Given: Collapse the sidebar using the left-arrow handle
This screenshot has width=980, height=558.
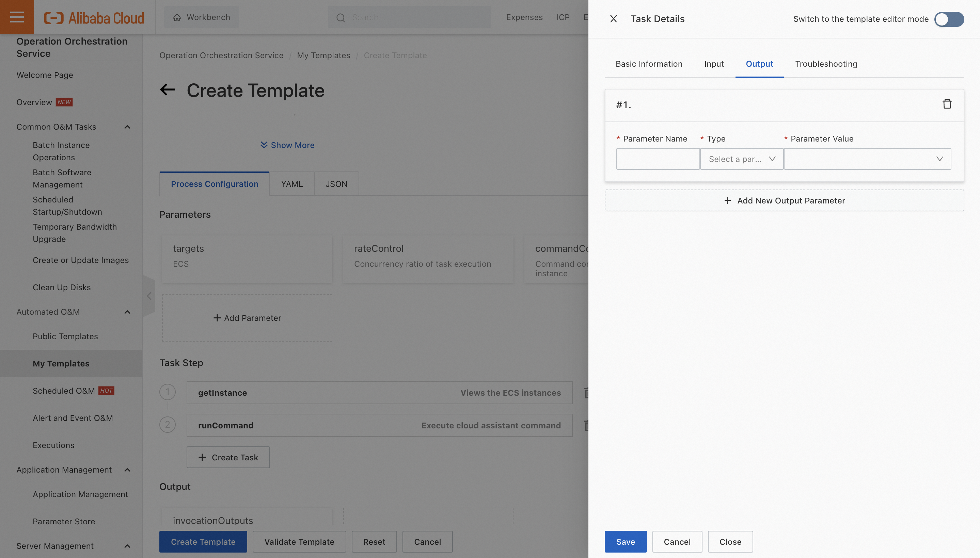Looking at the screenshot, I should pos(149,296).
